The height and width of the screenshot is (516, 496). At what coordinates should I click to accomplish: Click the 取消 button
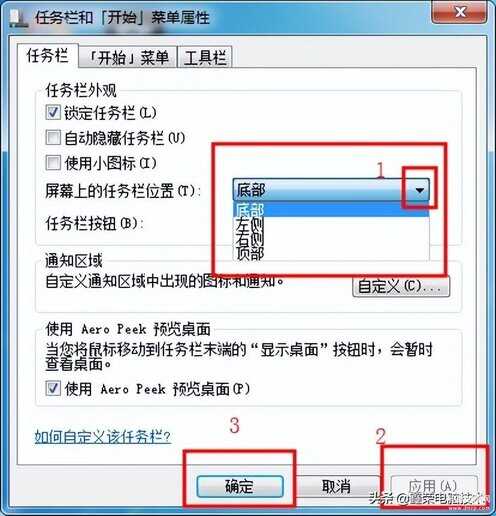336,486
